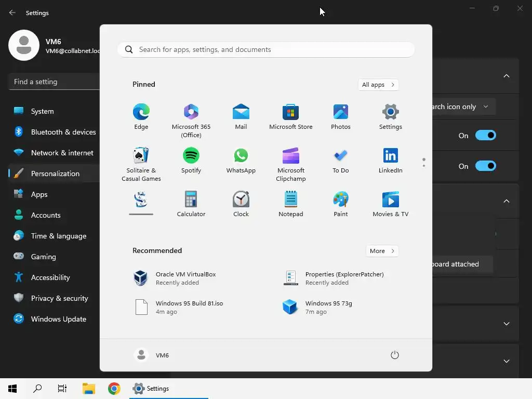The image size is (532, 399).
Task: Click More in Recommended section
Action: (x=382, y=251)
